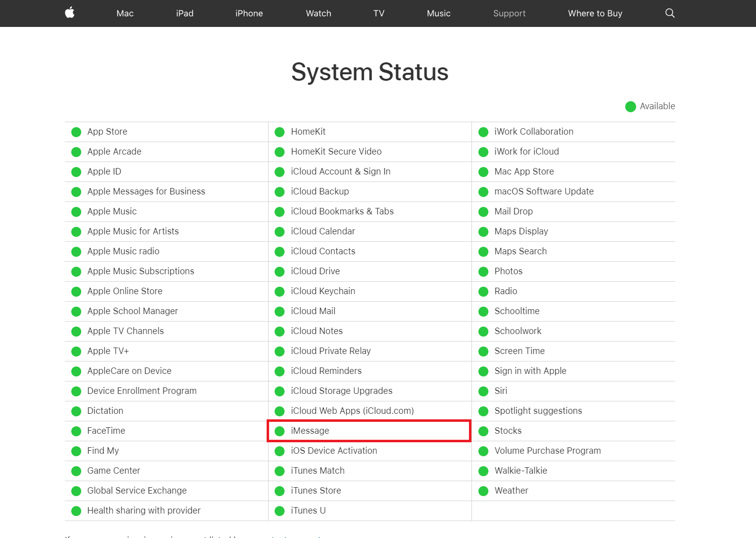Click the iTunes Store status row

click(316, 491)
